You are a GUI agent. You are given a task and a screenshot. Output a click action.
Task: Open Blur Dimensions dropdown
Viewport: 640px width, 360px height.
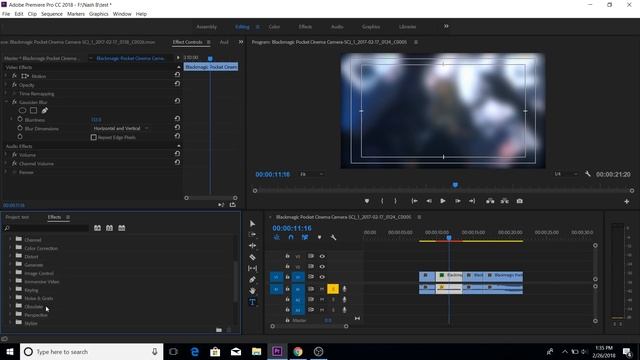[121, 128]
